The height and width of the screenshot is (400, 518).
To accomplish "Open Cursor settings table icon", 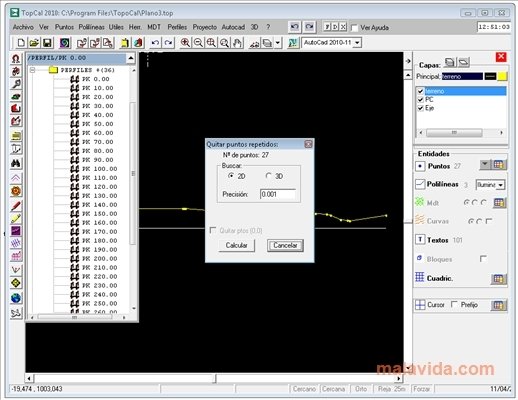I will (x=499, y=305).
